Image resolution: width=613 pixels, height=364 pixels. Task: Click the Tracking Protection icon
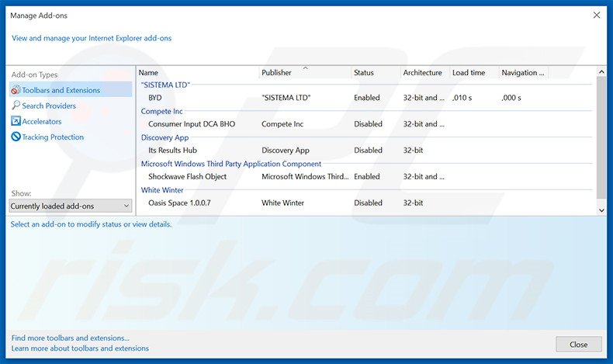16,137
